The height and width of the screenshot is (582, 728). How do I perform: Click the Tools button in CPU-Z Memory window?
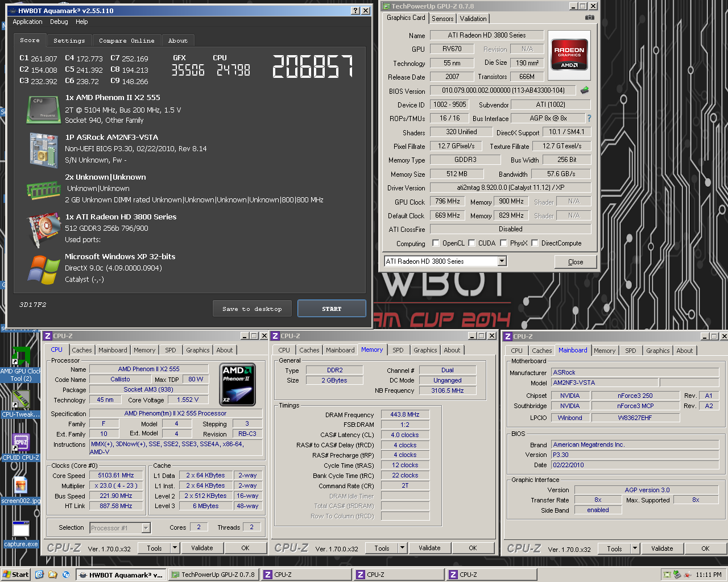point(382,548)
